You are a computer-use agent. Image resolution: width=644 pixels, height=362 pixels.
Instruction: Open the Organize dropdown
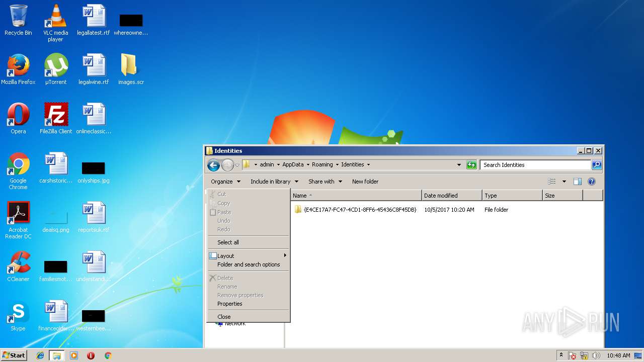pos(225,182)
